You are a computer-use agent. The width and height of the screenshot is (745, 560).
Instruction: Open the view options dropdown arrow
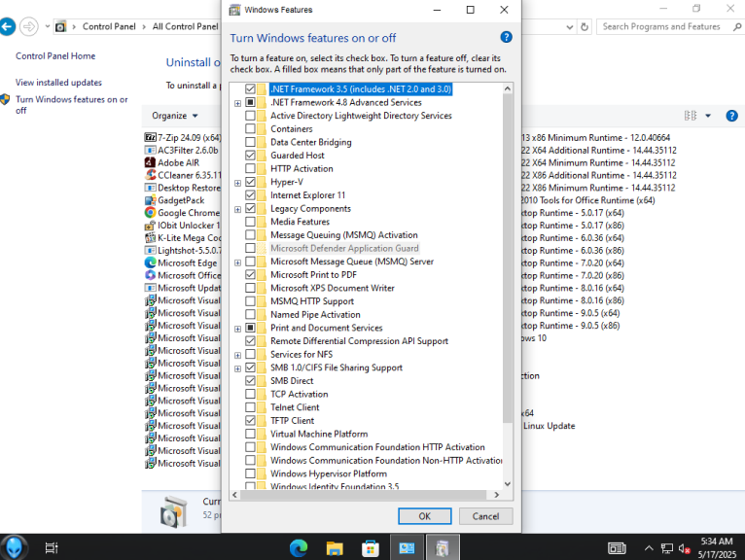[x=708, y=116]
